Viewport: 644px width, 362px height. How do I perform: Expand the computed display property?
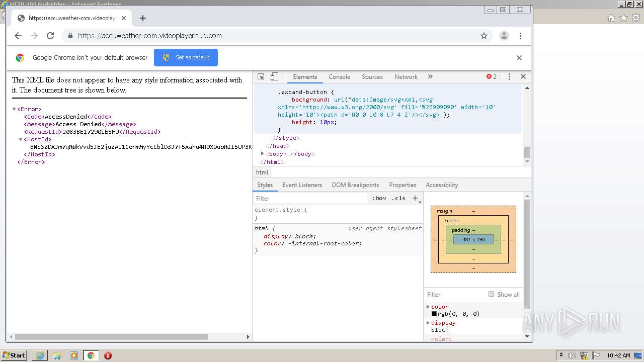point(428,323)
